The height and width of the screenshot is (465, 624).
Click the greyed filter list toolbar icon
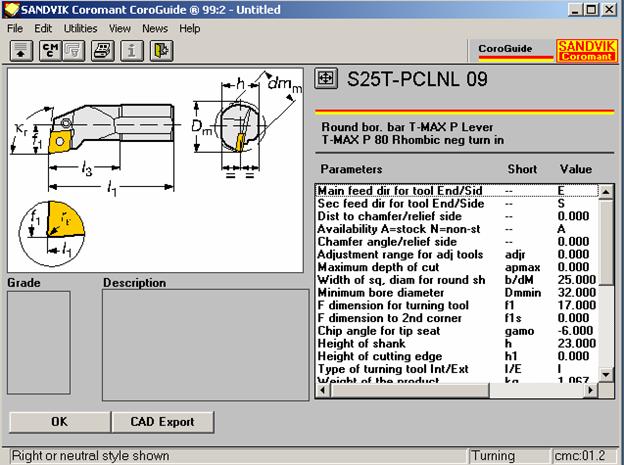(x=74, y=51)
